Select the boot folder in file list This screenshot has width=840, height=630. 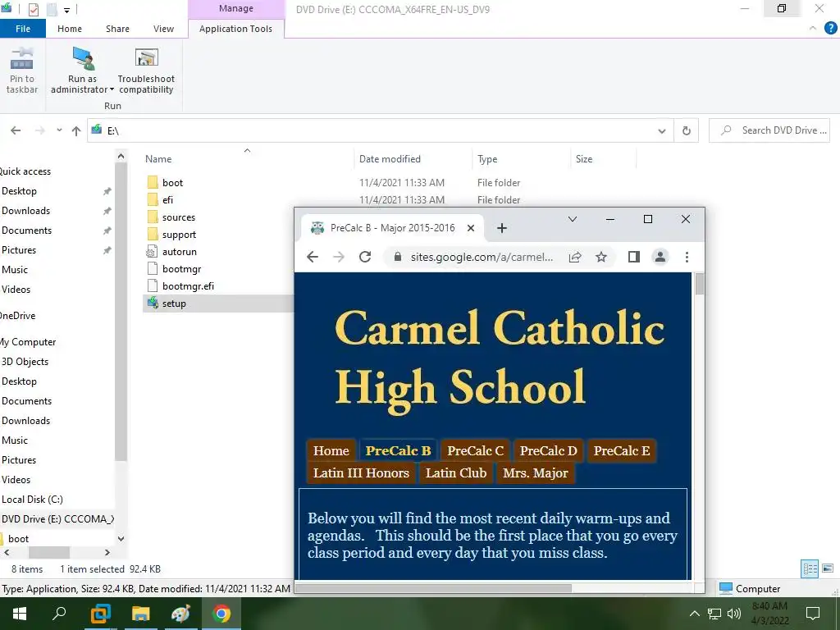pos(172,183)
